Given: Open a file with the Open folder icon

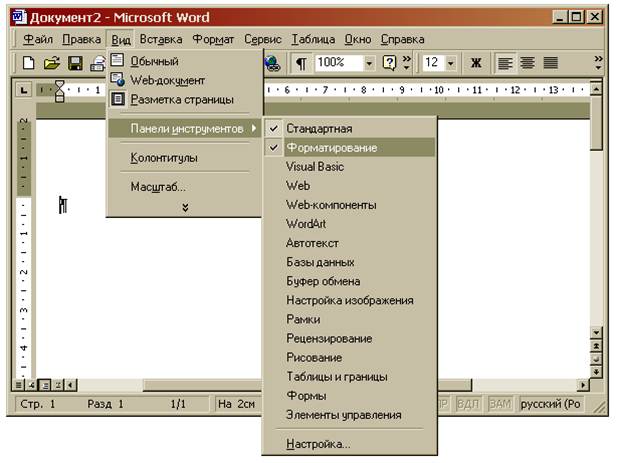Looking at the screenshot, I should tap(52, 63).
